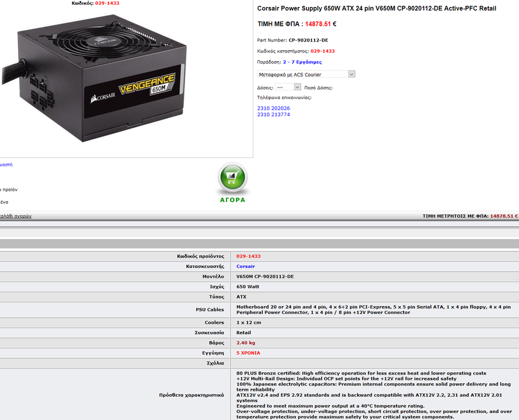
Task: Click the code 029-1433 above product image
Action: 107,3
